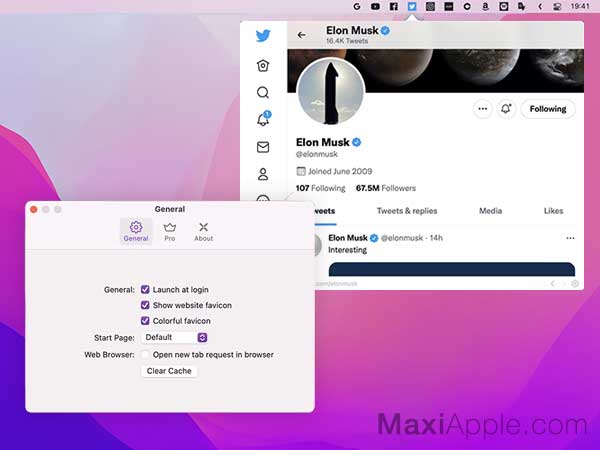Open the YouTube menu bar icon
The height and width of the screenshot is (450, 600).
(x=375, y=7)
